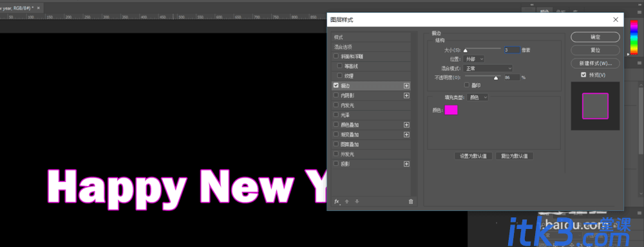Image resolution: width=644 pixels, height=247 pixels.
Task: Toggle the 叠印 checkbox
Action: click(x=466, y=85)
